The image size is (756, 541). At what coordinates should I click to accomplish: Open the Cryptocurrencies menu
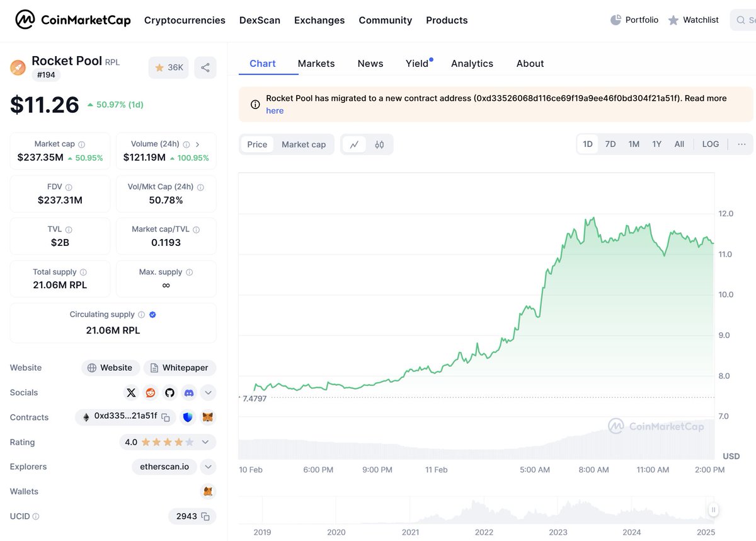185,20
